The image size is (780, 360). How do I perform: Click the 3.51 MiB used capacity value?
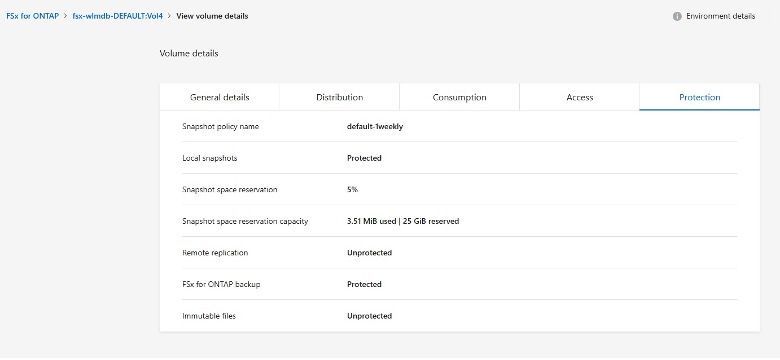[371, 221]
